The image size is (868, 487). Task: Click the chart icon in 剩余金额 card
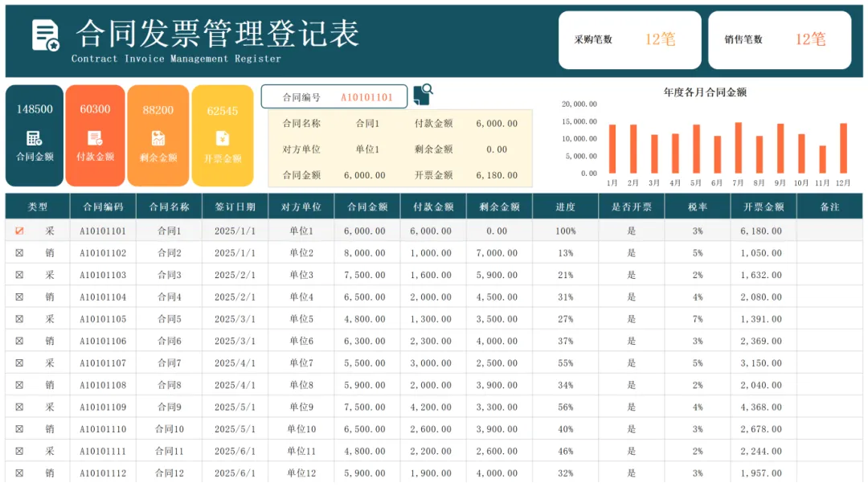point(158,138)
